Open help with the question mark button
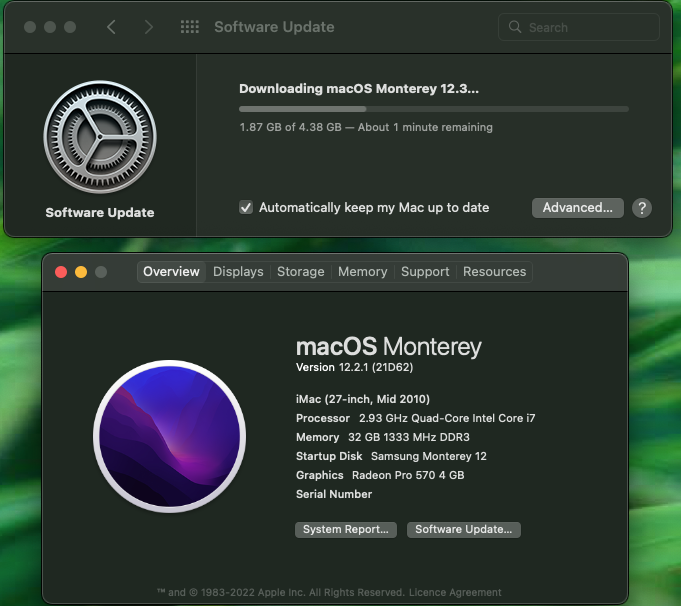This screenshot has height=606, width=681. (x=641, y=208)
